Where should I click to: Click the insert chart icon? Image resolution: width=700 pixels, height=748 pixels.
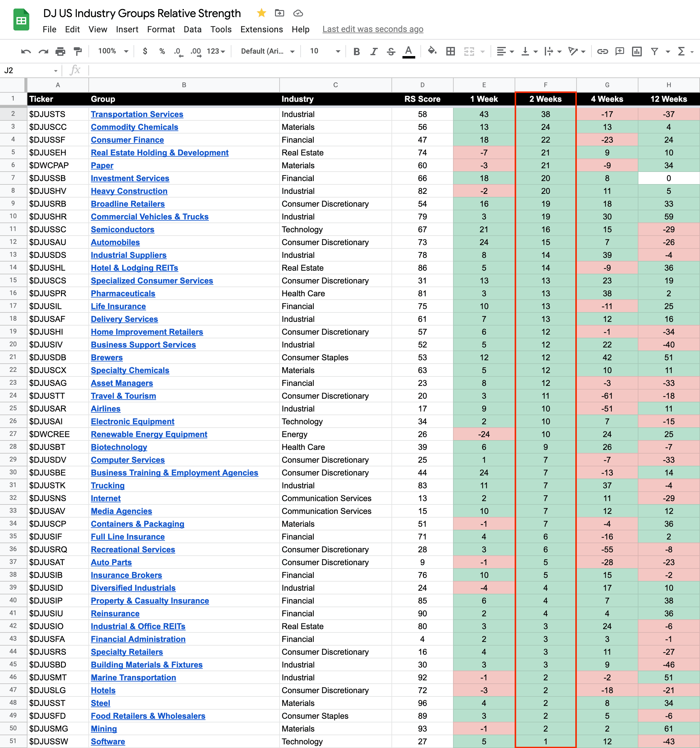click(637, 51)
